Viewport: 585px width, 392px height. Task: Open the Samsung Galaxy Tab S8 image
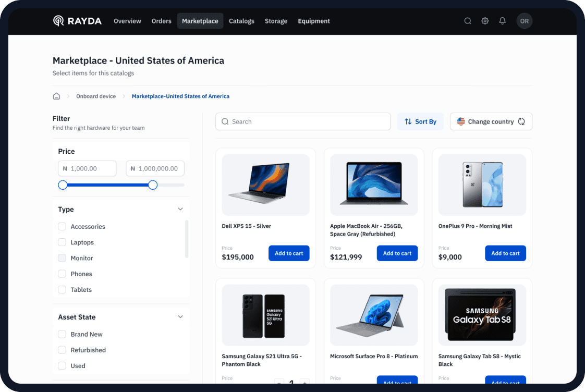click(482, 315)
